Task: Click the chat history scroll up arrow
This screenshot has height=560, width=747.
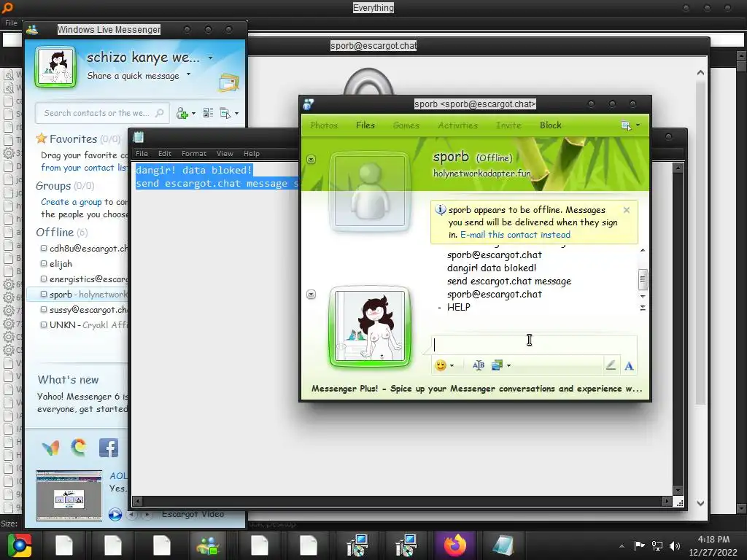Action: click(x=643, y=251)
